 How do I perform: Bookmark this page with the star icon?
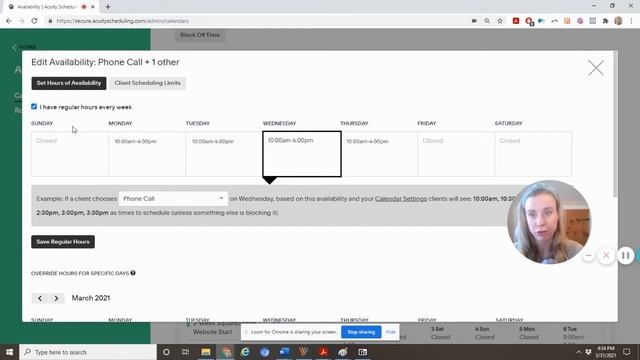500,21
